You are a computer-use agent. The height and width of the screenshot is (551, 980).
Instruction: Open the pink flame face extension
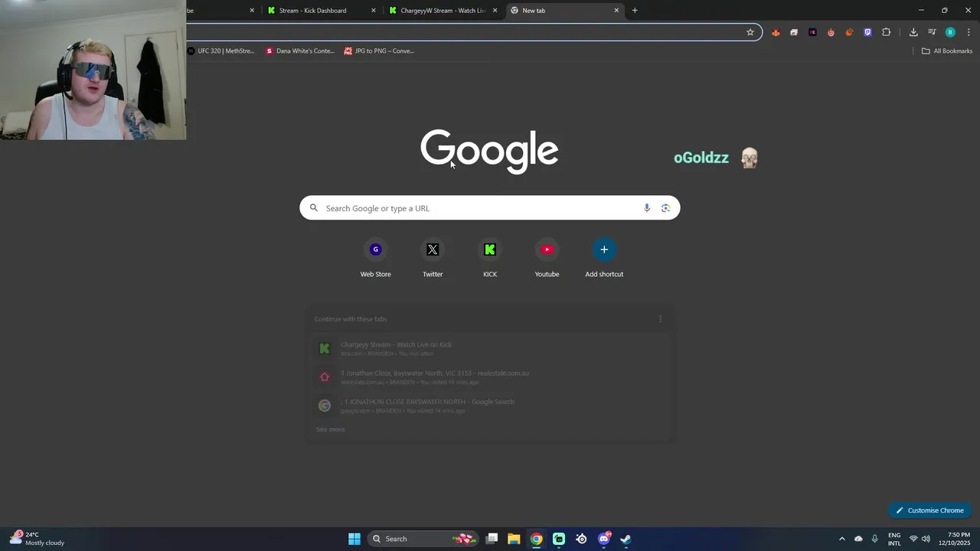(831, 32)
